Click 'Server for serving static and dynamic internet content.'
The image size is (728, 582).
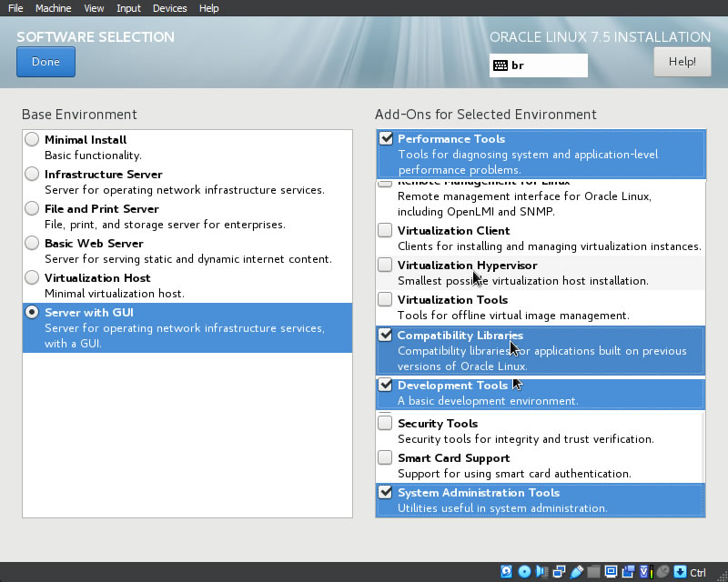tap(188, 259)
